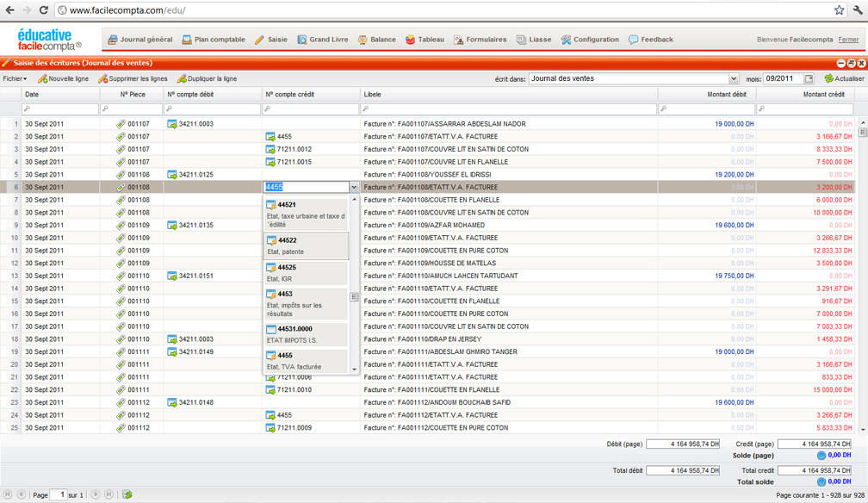Click piece tag icon in row 25
The image size is (868, 503).
[121, 428]
